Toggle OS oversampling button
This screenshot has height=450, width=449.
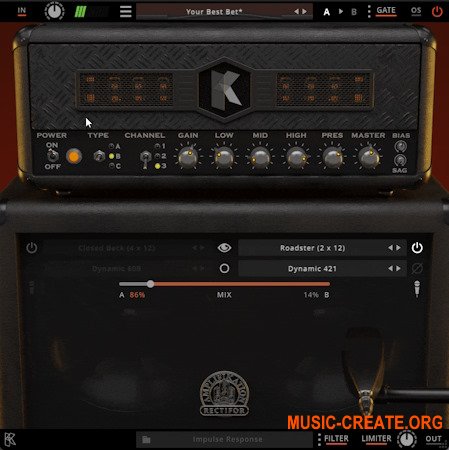pos(416,11)
